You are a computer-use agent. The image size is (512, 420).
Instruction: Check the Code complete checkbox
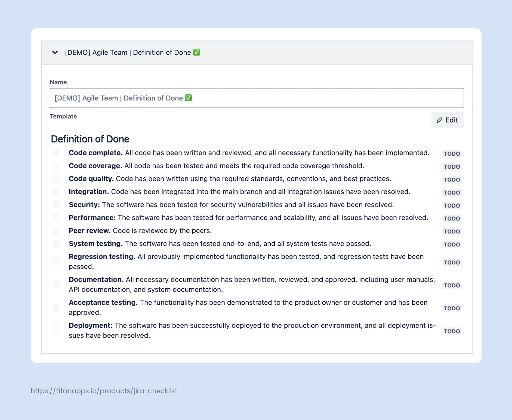click(56, 153)
